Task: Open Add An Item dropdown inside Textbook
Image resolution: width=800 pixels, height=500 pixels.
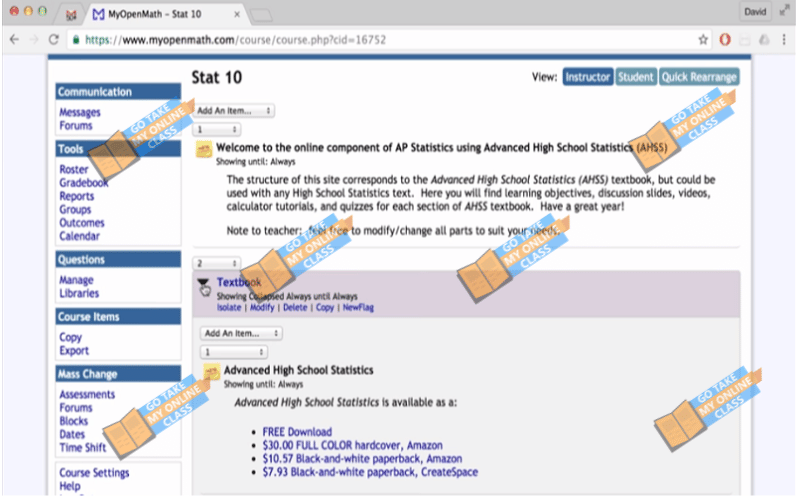Action: click(x=241, y=333)
